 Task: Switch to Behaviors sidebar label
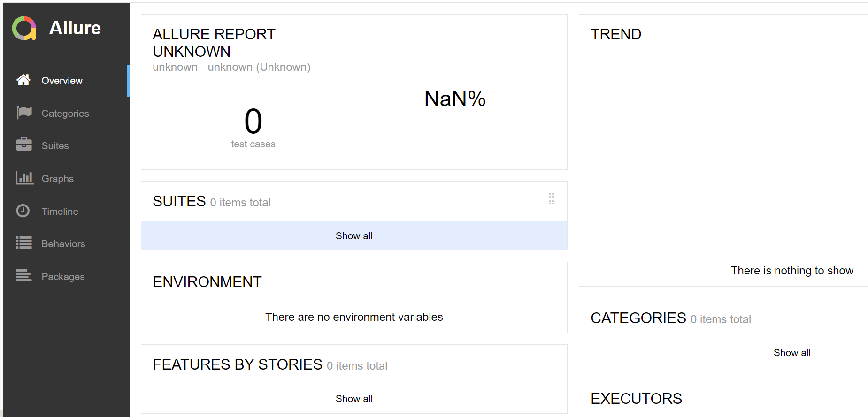(x=63, y=244)
